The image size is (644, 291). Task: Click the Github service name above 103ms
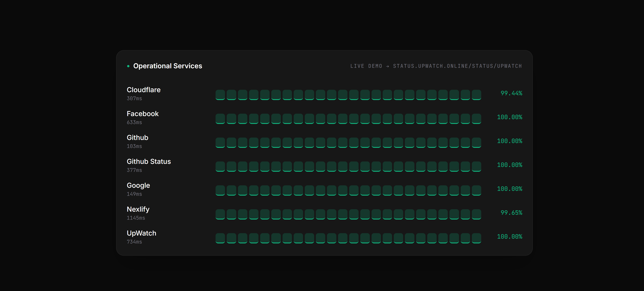click(x=138, y=138)
